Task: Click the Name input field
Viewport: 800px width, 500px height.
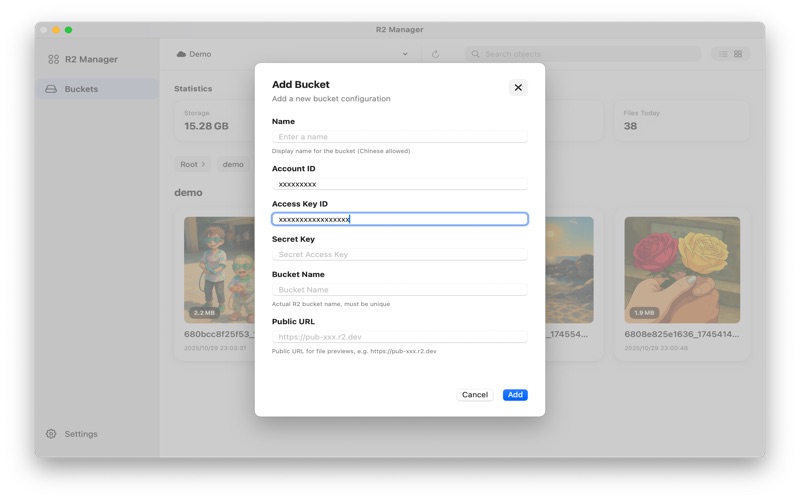Action: tap(399, 137)
